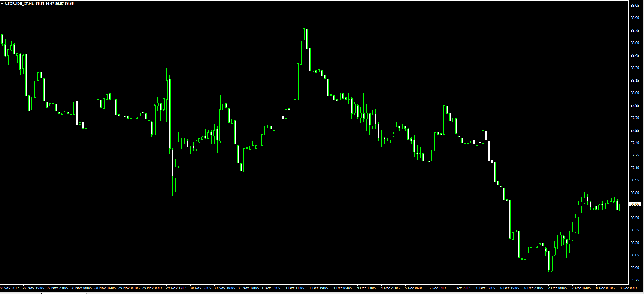Select the 57.10 price scale value

[x=635, y=168]
